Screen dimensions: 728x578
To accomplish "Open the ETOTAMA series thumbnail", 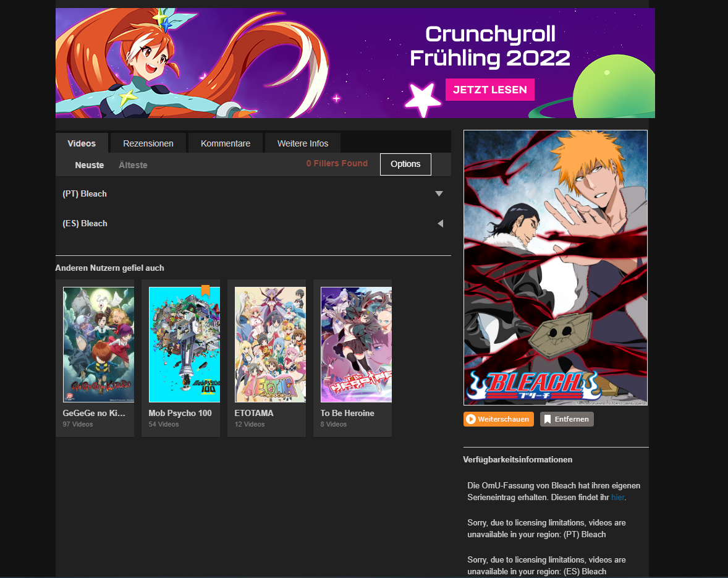I will (270, 344).
